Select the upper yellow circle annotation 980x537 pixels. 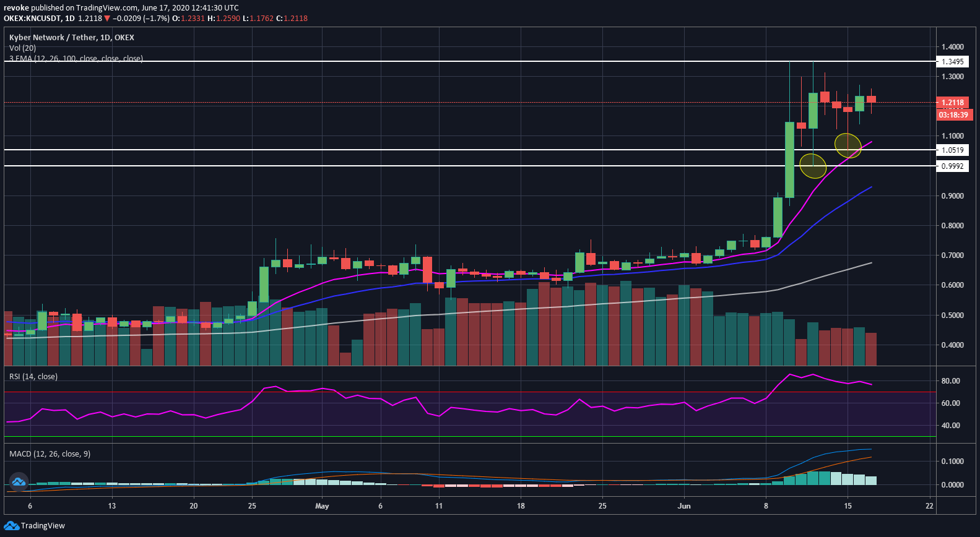(x=848, y=145)
